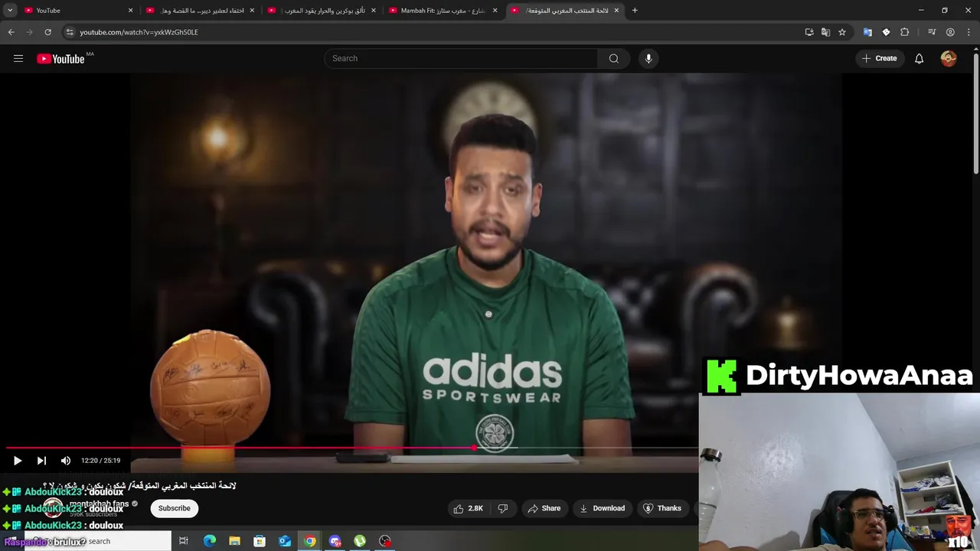Like the video with thumbs up
Screen dimensions: 980x551
(x=469, y=508)
